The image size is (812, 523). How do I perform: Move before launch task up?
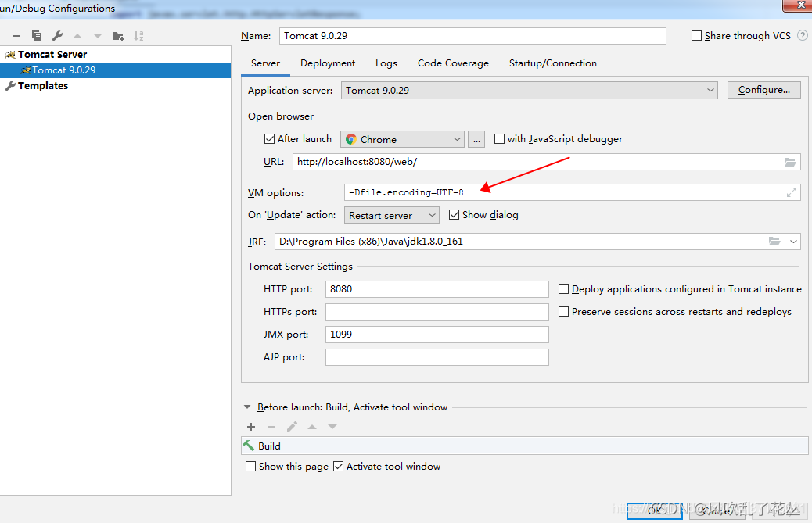(312, 427)
